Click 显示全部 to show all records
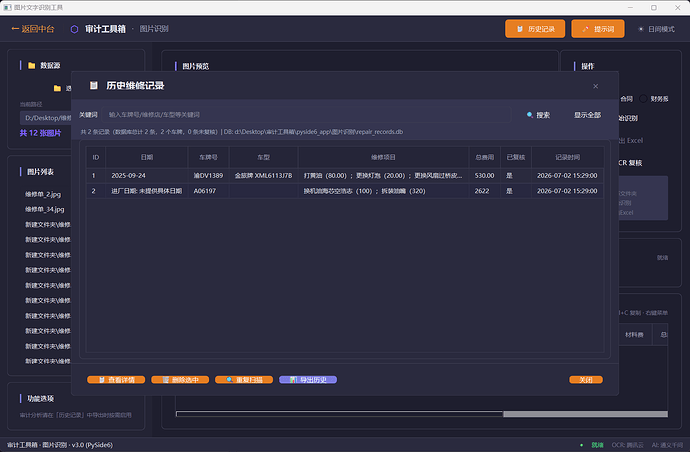Viewport: 690px width, 452px height. coord(587,115)
